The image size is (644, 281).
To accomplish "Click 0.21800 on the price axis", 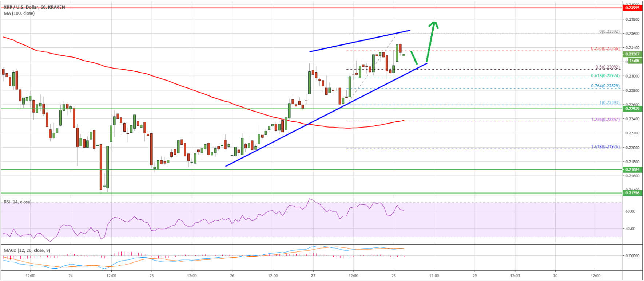I will (632, 162).
